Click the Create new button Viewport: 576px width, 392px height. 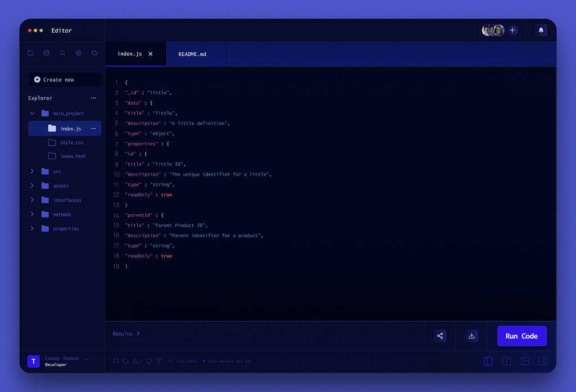pos(64,79)
